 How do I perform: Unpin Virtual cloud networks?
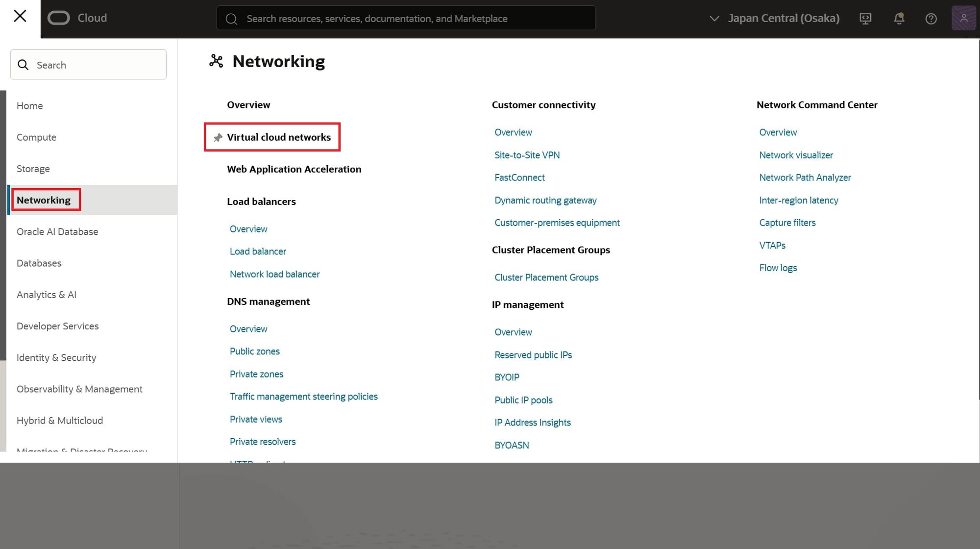point(218,137)
